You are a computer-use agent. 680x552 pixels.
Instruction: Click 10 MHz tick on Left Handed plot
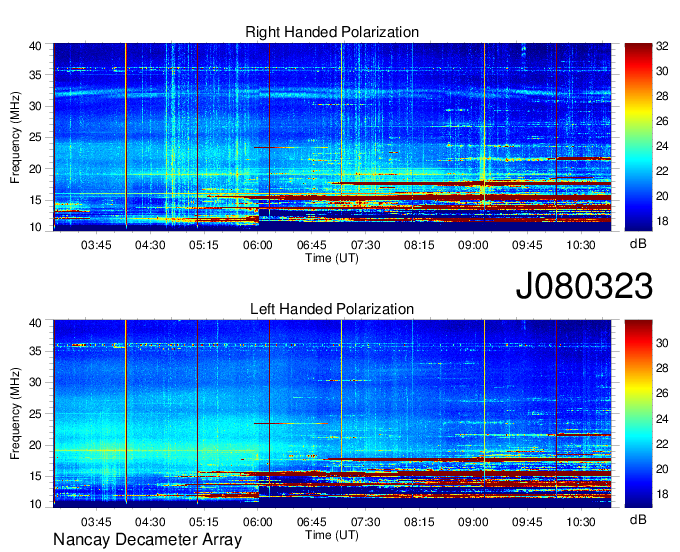tap(36, 504)
